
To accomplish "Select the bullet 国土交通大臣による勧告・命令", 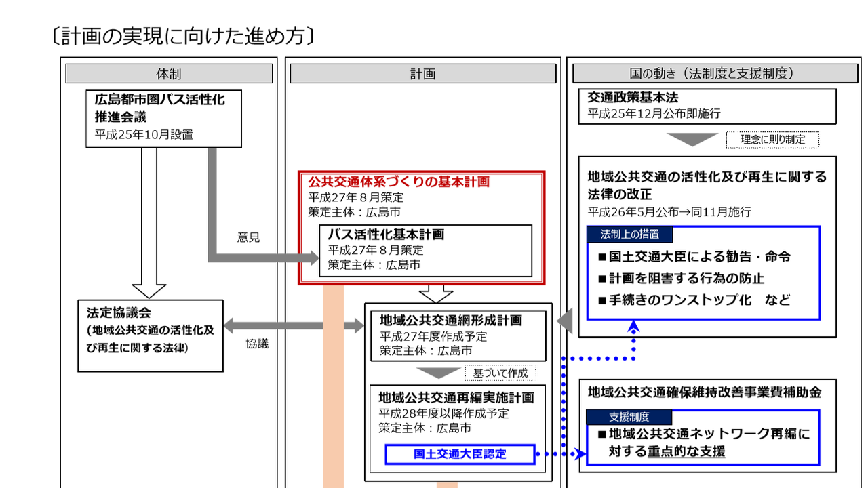I will pos(694,258).
